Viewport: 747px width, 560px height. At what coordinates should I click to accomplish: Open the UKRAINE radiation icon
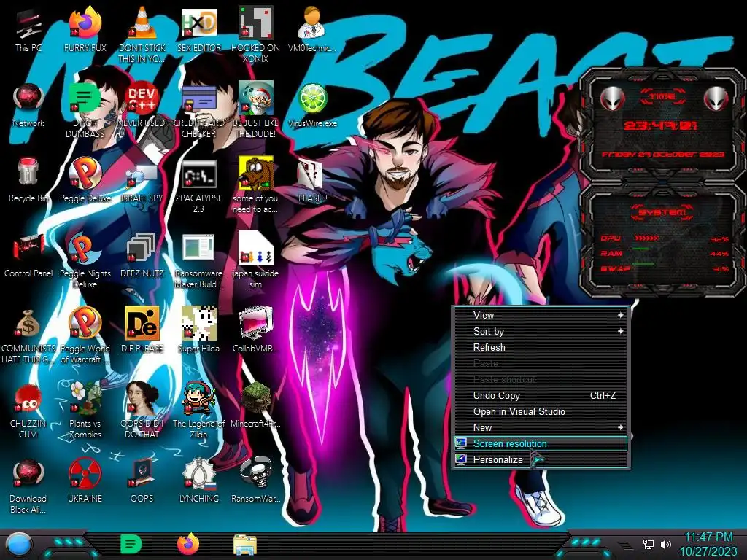(85, 474)
